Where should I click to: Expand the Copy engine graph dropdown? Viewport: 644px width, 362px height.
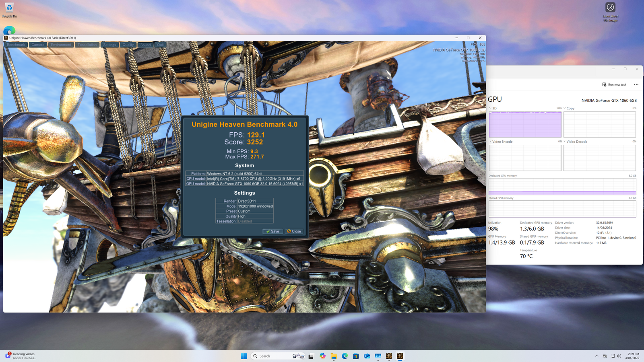565,108
